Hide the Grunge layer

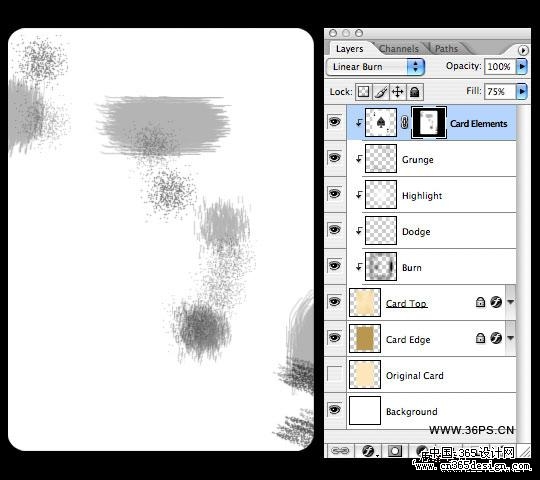(335, 158)
